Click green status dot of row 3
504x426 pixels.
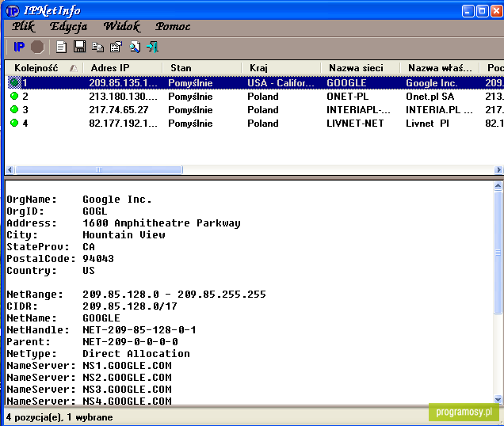click(x=14, y=109)
